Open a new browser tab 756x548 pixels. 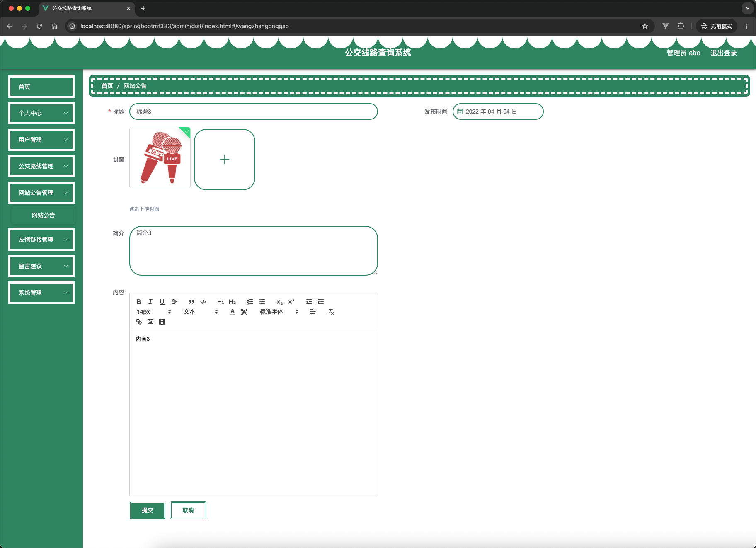click(x=143, y=8)
